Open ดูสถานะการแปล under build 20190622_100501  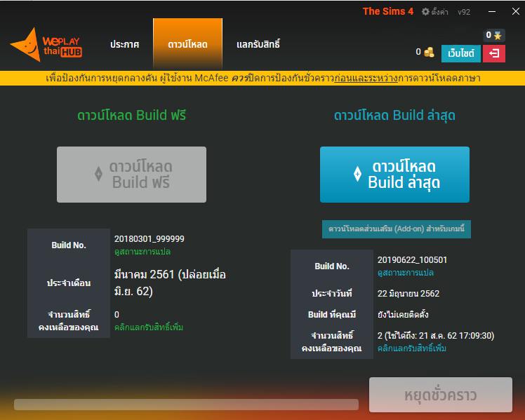(406, 273)
